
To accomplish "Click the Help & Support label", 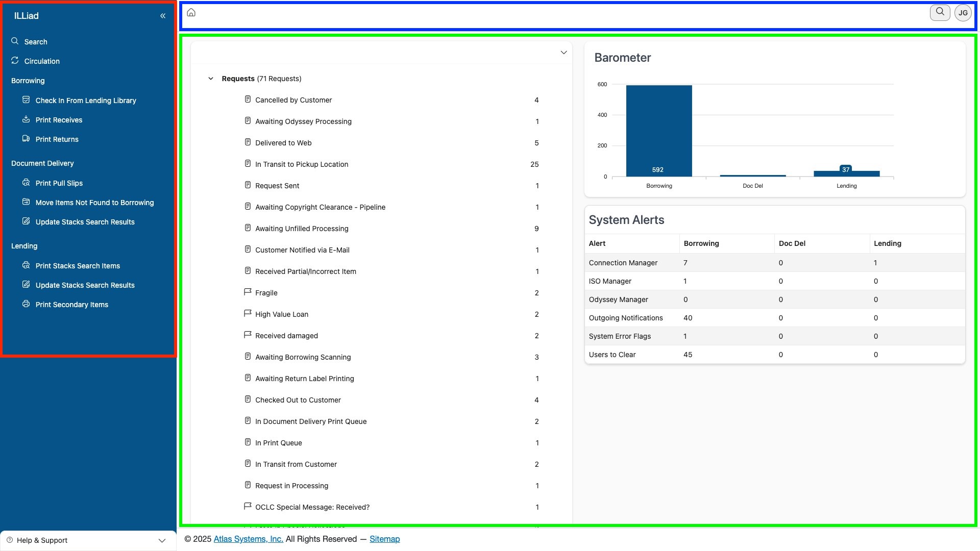I will tap(42, 540).
